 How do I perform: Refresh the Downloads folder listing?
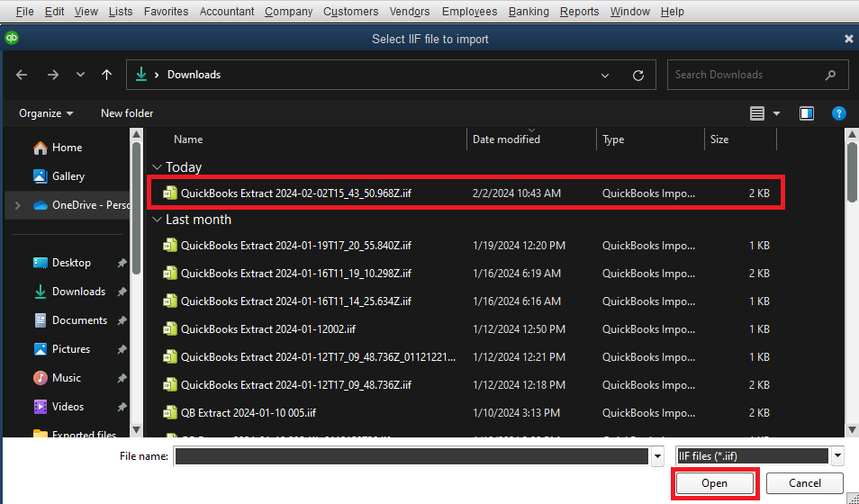coord(638,75)
